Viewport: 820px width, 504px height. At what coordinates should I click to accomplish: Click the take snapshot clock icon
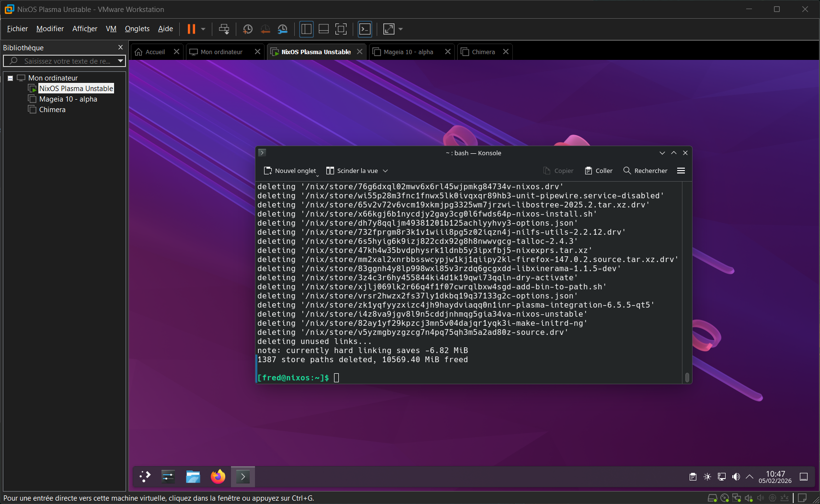tap(248, 29)
